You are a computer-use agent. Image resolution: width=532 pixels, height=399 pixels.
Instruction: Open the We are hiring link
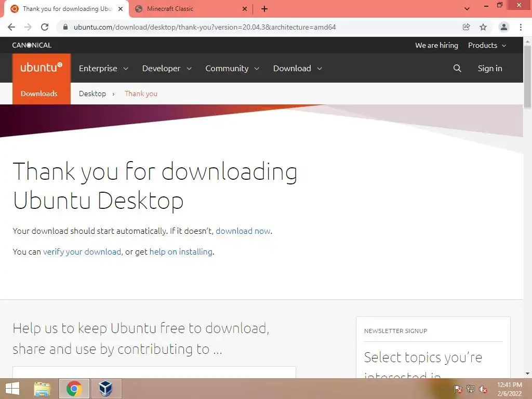tap(436, 45)
